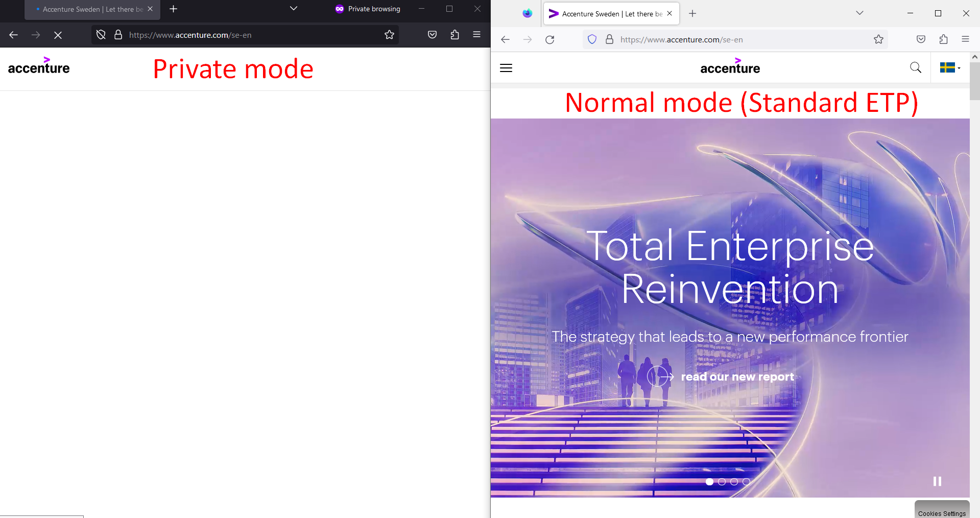Close the Accenture tab in private window

[x=150, y=9]
